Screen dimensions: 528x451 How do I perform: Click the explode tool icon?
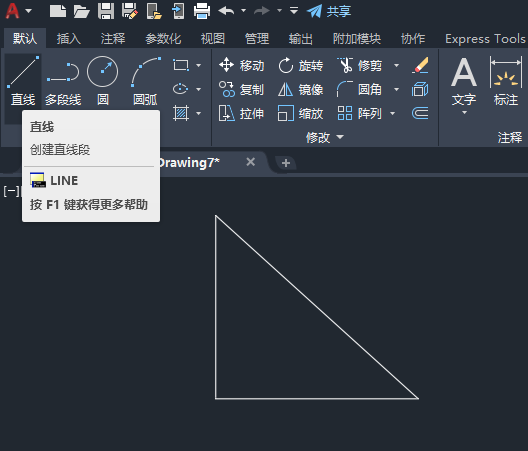pos(420,90)
